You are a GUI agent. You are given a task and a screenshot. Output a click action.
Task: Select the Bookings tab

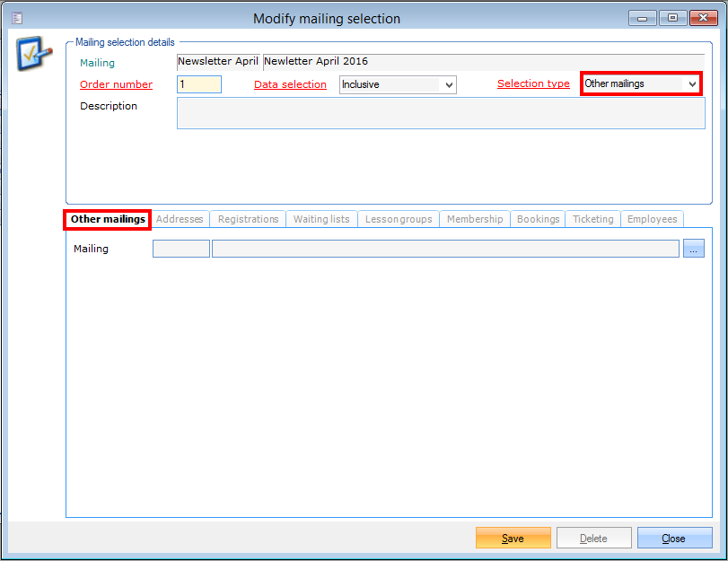tap(538, 219)
